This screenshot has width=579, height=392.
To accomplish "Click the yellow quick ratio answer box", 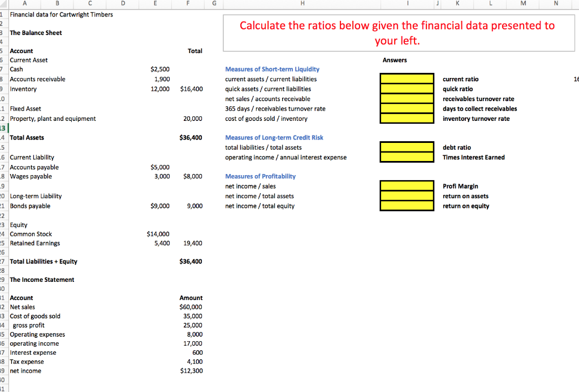I will pyautogui.click(x=407, y=89).
